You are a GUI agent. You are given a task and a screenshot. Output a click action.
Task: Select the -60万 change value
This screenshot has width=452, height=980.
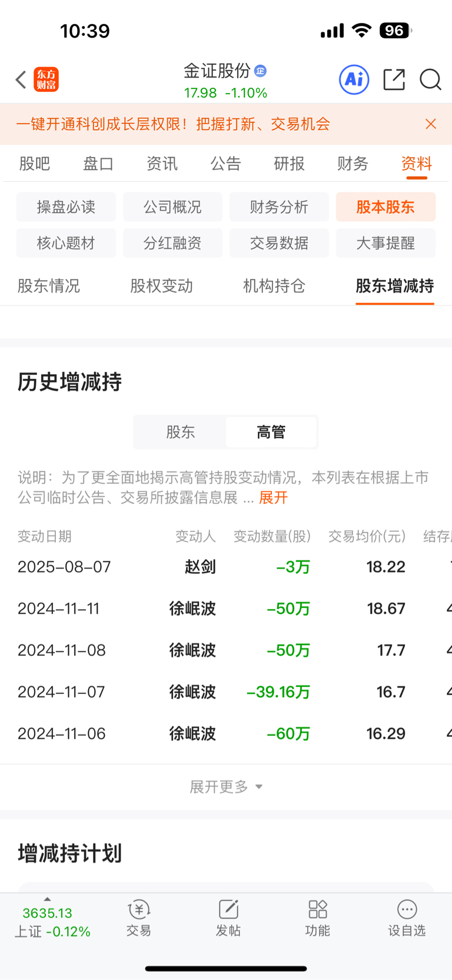coord(288,734)
